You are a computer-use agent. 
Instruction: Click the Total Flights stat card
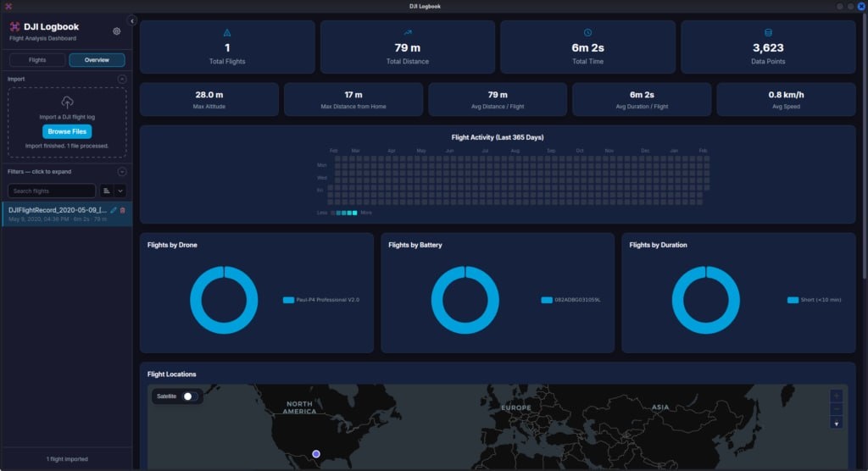point(227,47)
